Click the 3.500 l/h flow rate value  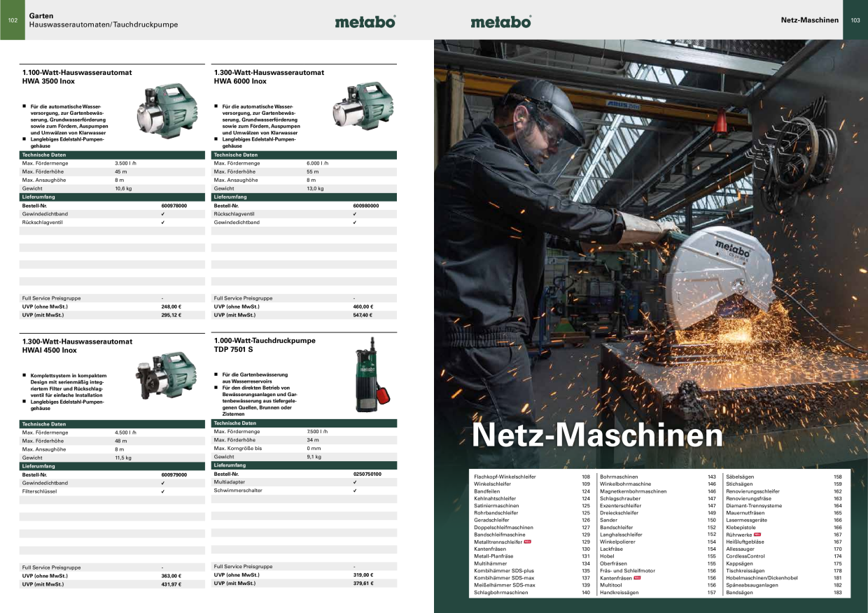pyautogui.click(x=125, y=163)
